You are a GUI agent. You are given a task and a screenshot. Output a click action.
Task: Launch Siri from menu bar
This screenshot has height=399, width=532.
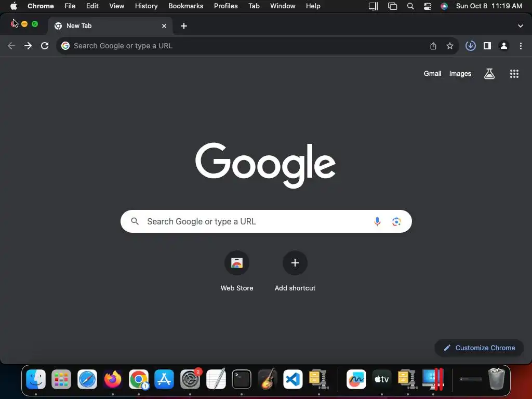444,6
